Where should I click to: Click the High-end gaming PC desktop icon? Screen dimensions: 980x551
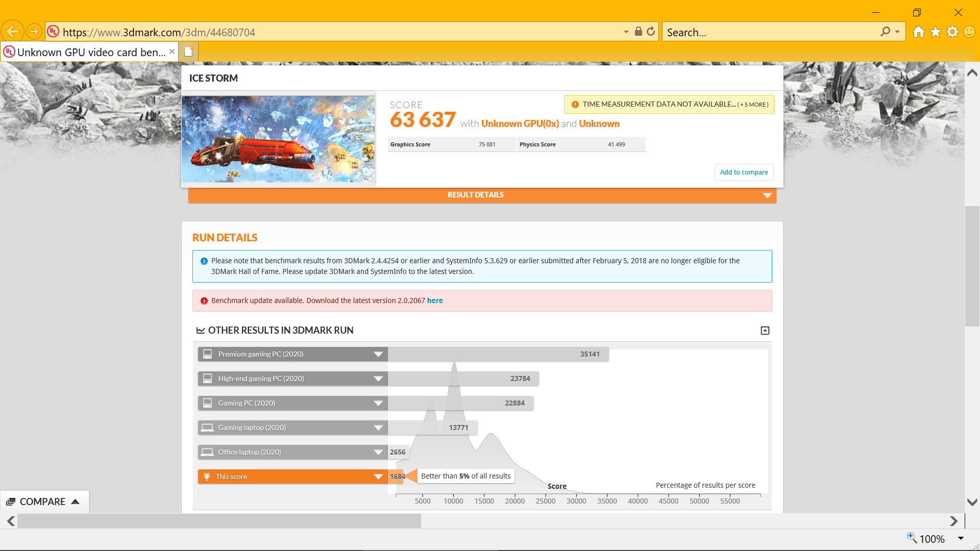pos(207,378)
